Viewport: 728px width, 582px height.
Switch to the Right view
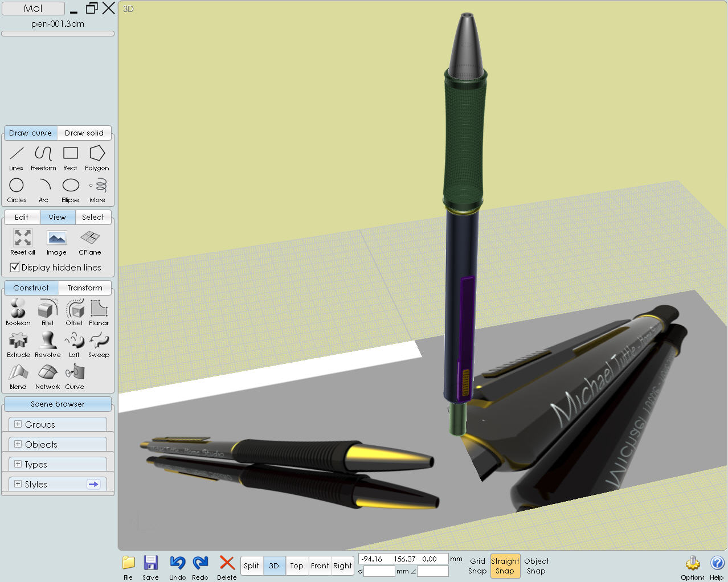pyautogui.click(x=342, y=565)
